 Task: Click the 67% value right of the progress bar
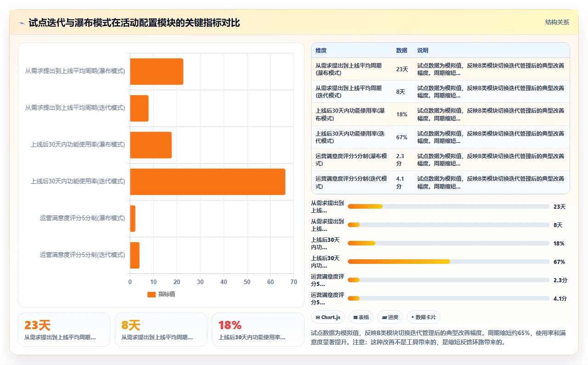[x=559, y=262]
